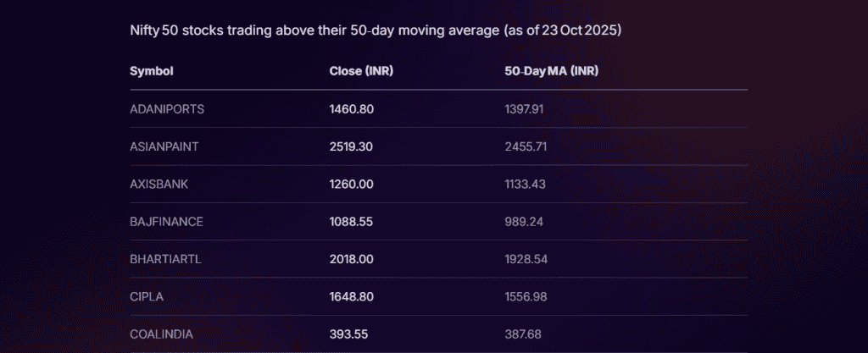Select the ASIANPAINT symbol cell
Image resolution: width=868 pixels, height=353 pixels.
164,146
